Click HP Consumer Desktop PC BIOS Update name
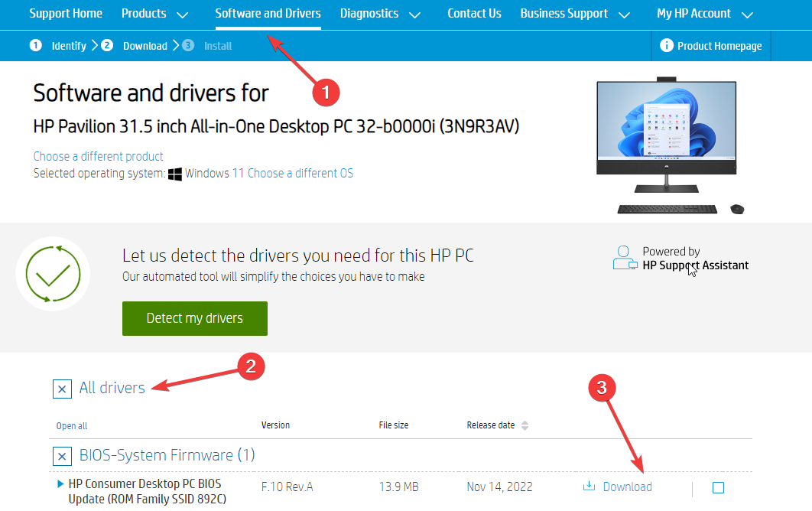 pyautogui.click(x=147, y=491)
